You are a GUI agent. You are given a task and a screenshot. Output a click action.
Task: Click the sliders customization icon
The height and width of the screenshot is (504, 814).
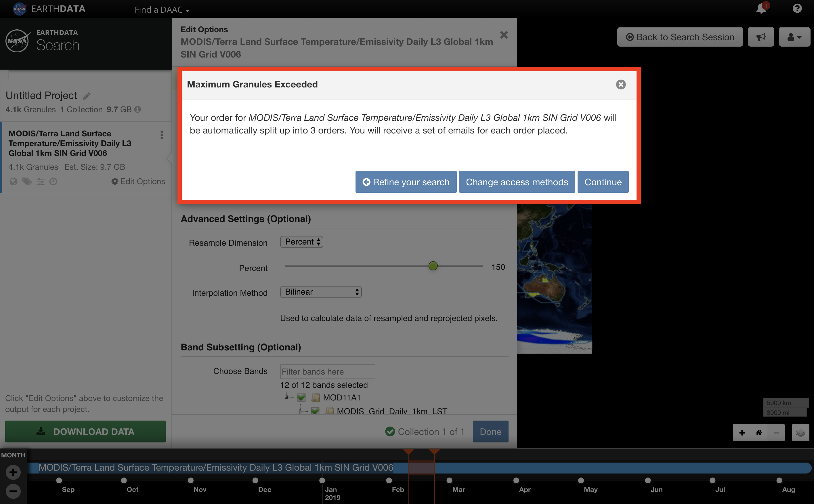coord(40,181)
